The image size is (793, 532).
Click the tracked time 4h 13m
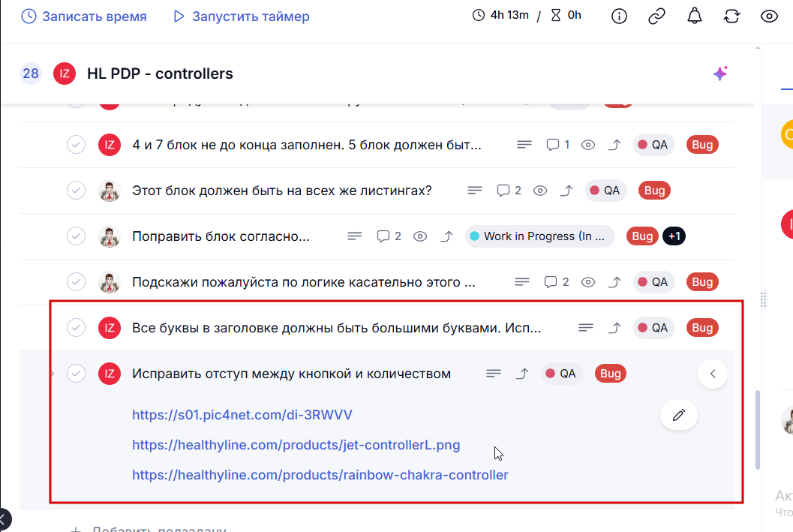point(500,15)
